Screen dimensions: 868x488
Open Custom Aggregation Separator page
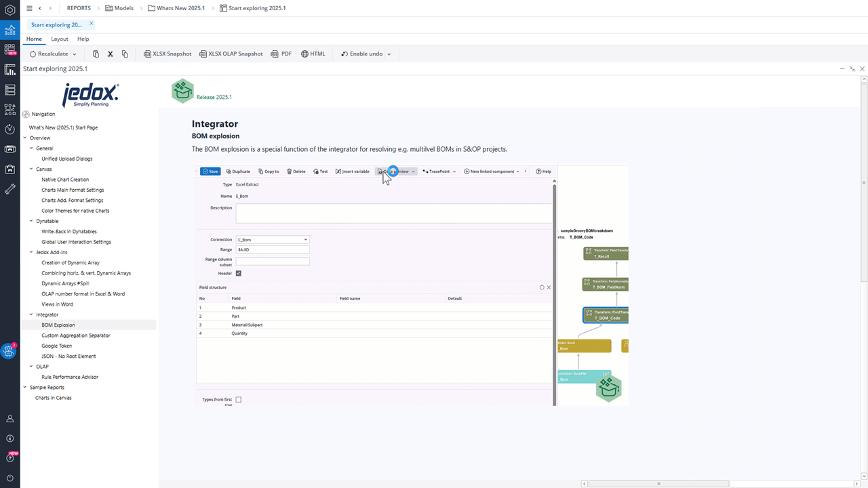coord(76,335)
